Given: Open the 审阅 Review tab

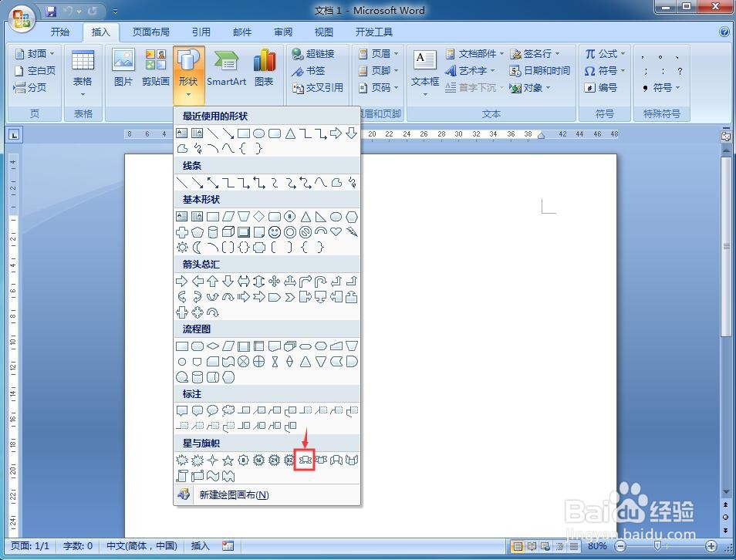Looking at the screenshot, I should pyautogui.click(x=283, y=32).
